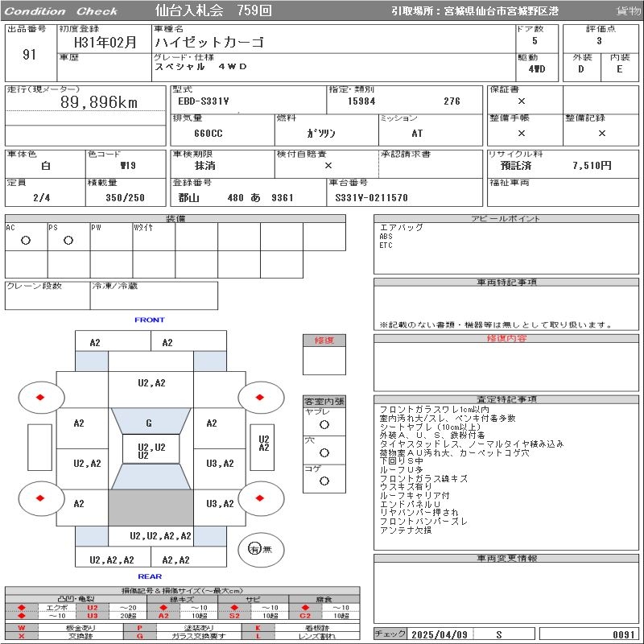Click the U2,A2,A2 rear bumper marking

(x=112, y=560)
